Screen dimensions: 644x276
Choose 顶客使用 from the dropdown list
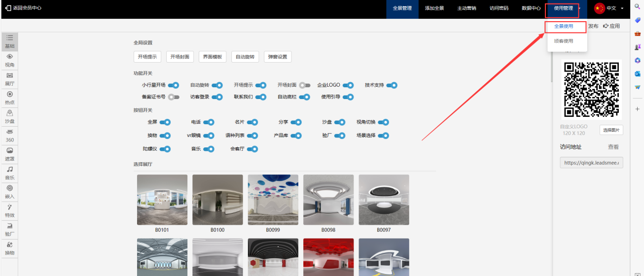point(564,41)
